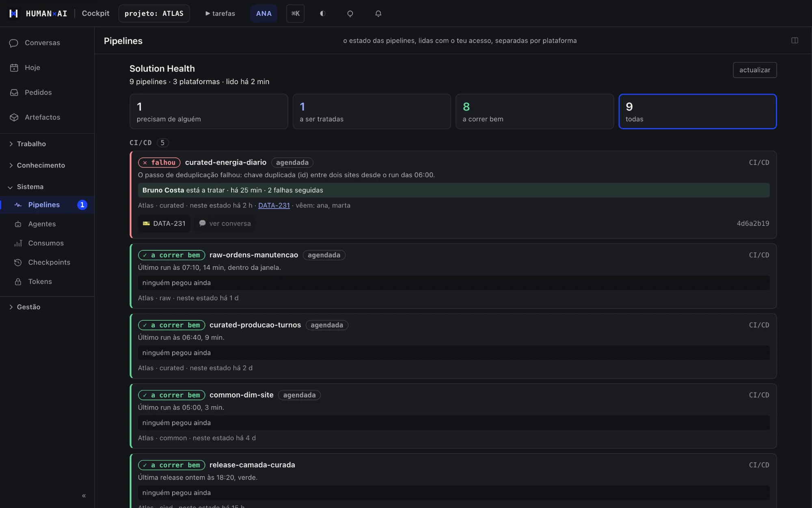The image size is (812, 508).
Task: Expand the Trabalho section
Action: pyautogui.click(x=47, y=144)
